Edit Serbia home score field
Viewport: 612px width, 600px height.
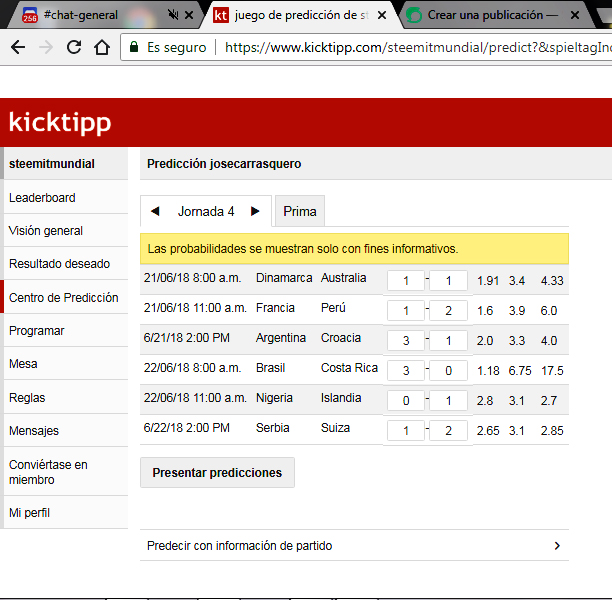[x=406, y=431]
